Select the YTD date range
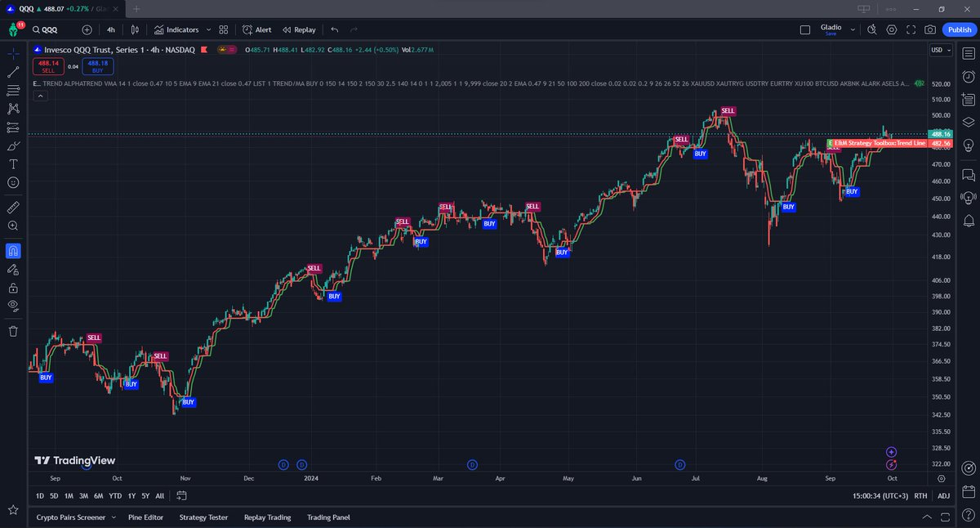Image resolution: width=980 pixels, height=528 pixels. [115, 496]
